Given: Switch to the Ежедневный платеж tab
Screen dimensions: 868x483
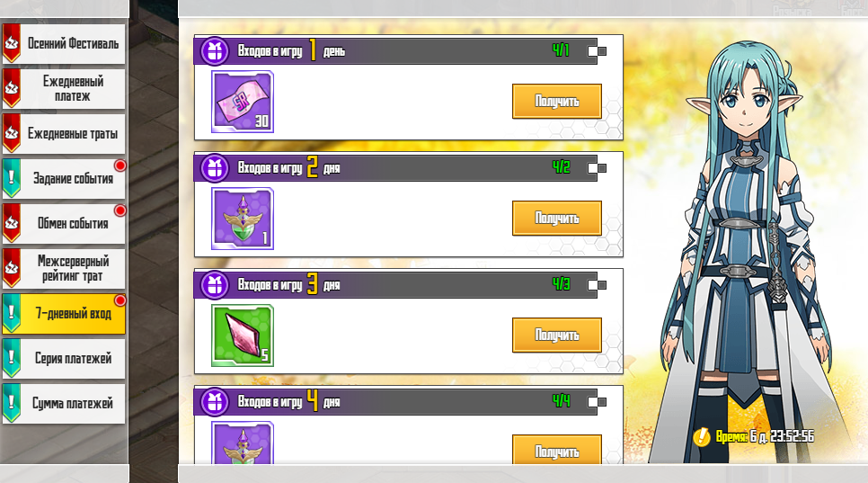Looking at the screenshot, I should tap(64, 89).
